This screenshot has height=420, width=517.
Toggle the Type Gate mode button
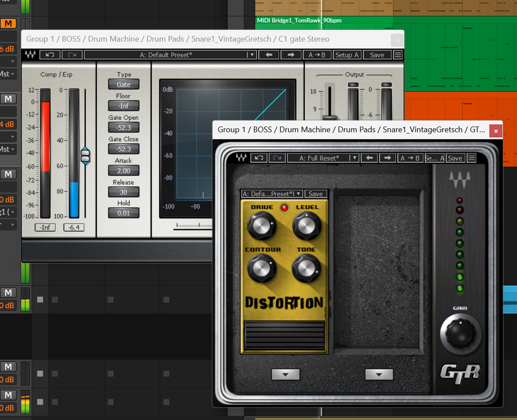coord(124,84)
